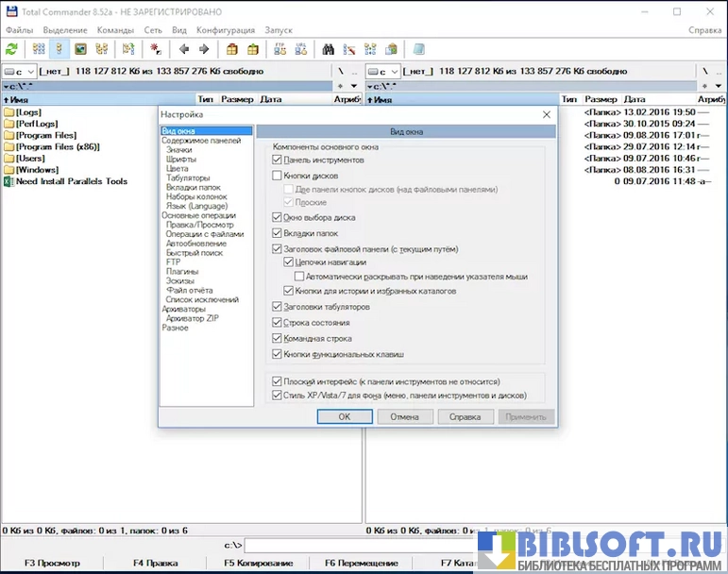Select the [Program Files] folder in left panel
The height and width of the screenshot is (574, 728).
pyautogui.click(x=46, y=135)
